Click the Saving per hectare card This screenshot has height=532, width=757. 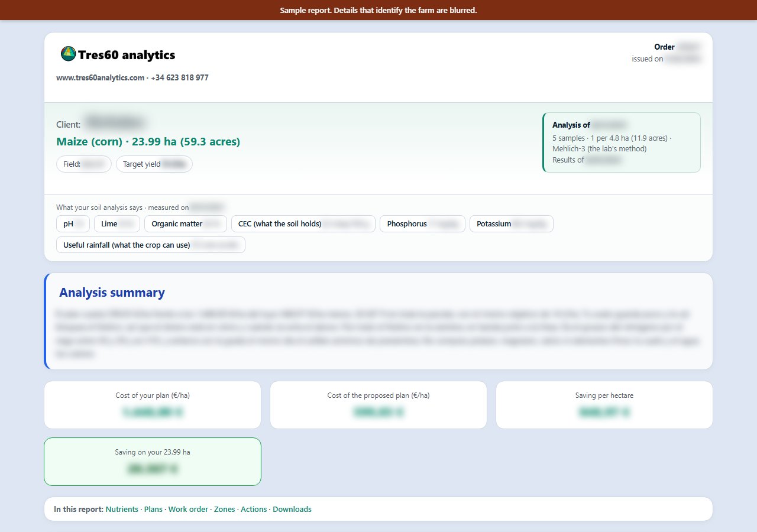coord(604,405)
